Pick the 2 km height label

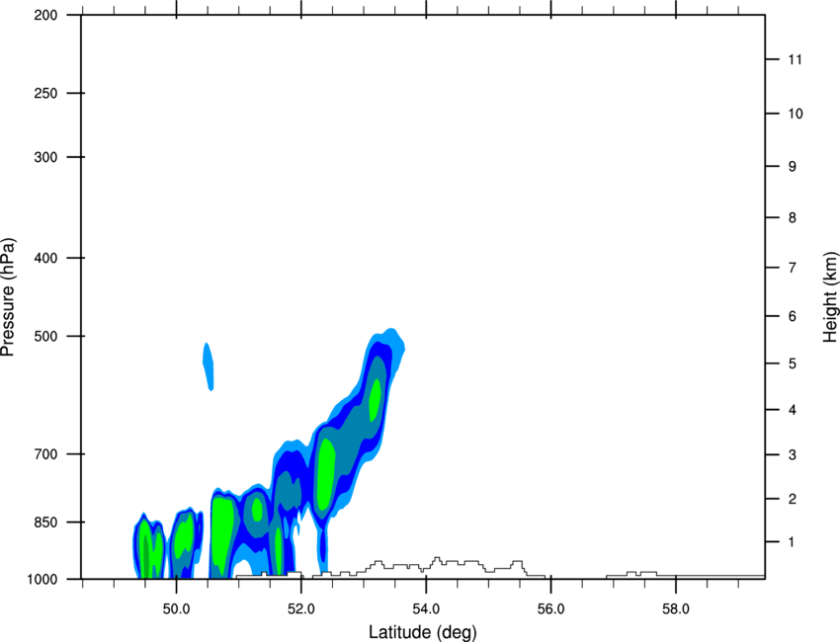pyautogui.click(x=793, y=499)
